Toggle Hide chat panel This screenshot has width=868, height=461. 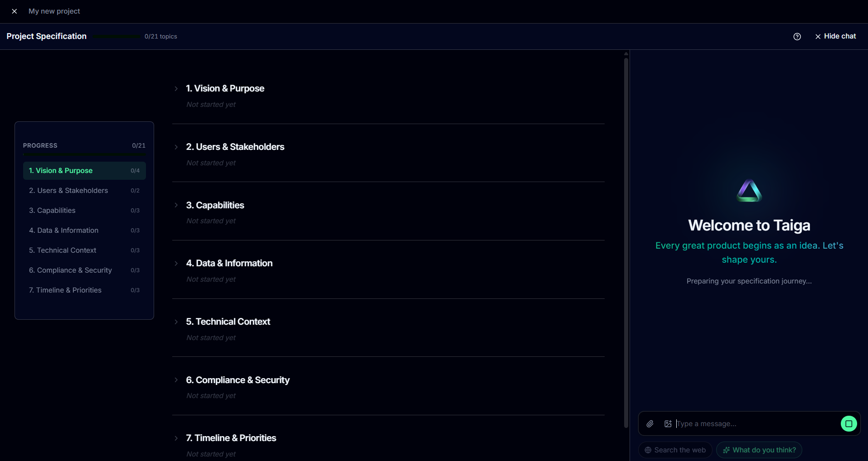point(835,36)
